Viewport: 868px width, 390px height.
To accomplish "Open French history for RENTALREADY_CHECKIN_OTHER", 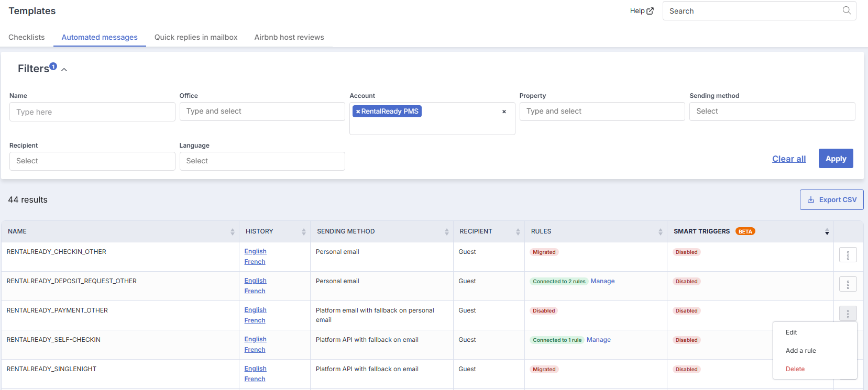I will pyautogui.click(x=255, y=262).
